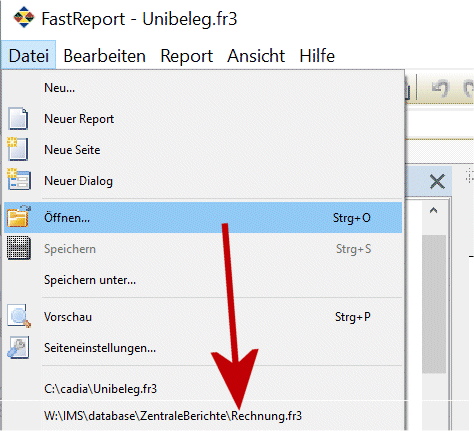This screenshot has height=431, width=474.
Task: Click the Neuer Report page icon
Action: (18, 119)
